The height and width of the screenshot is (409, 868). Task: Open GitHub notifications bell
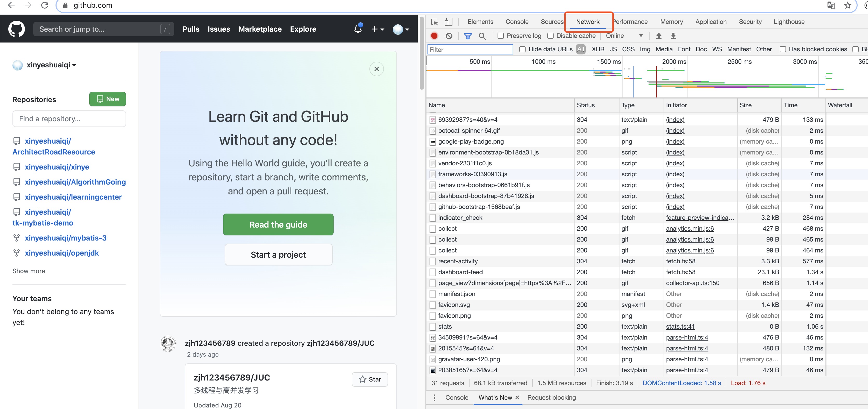[x=358, y=29]
